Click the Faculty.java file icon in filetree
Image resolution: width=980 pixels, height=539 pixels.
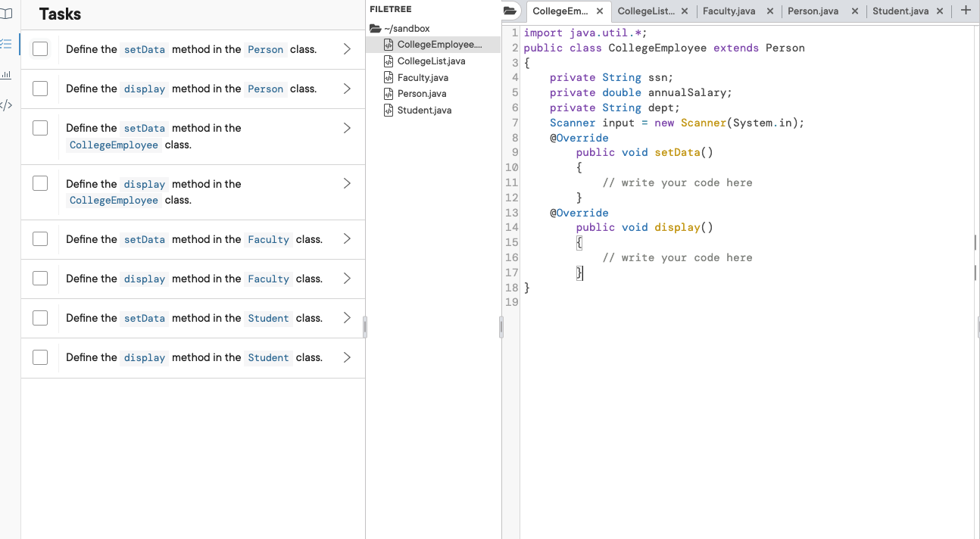point(389,78)
